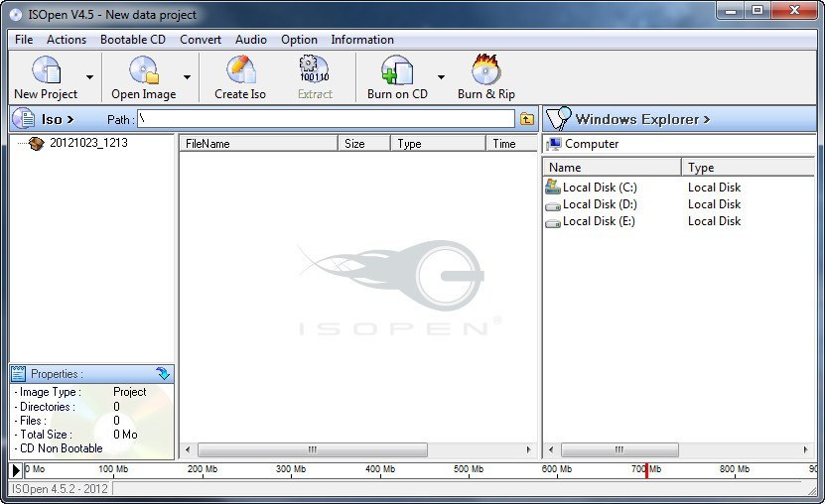Click the 100 Mb mark on capacity ruler
The height and width of the screenshot is (504, 825).
pos(113,469)
